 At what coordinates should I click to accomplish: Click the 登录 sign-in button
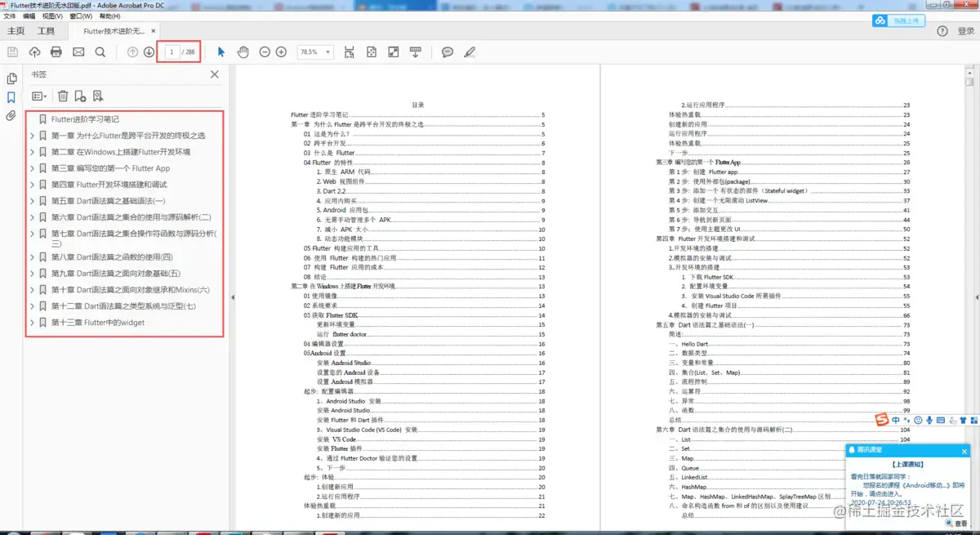(x=966, y=31)
